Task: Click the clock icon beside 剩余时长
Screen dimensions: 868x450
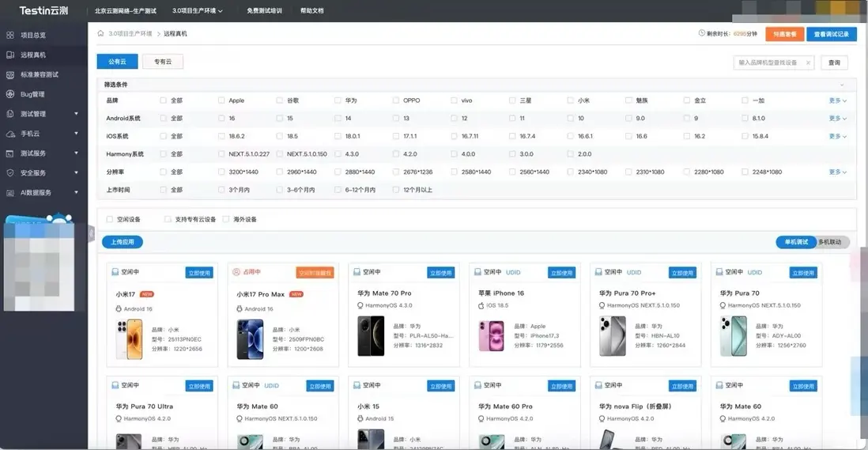Action: (701, 33)
